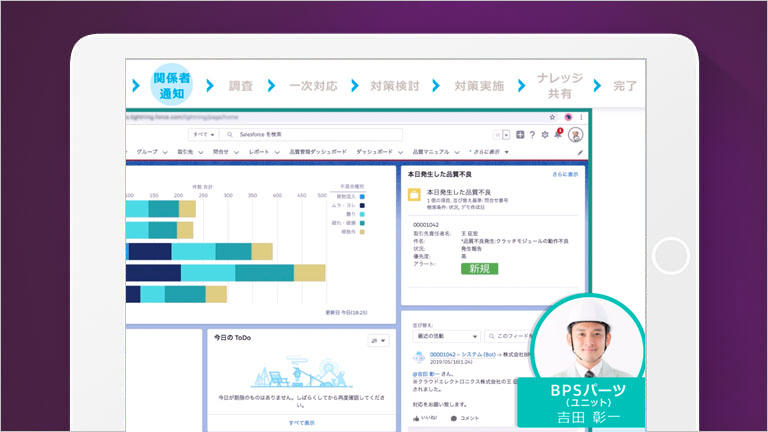Click the global actions plus icon
Screen dimensions: 768x432
[520, 134]
